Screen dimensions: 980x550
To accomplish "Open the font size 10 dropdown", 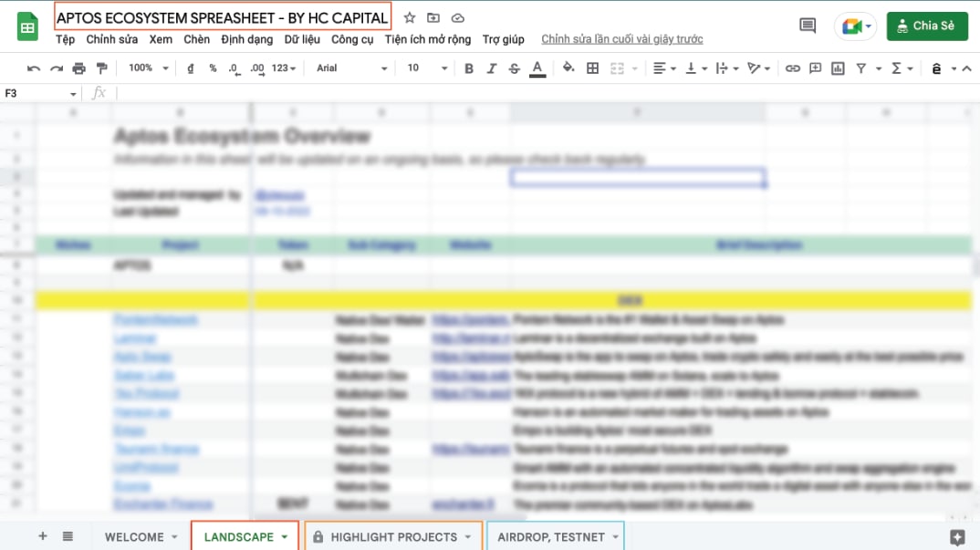I will click(x=427, y=68).
